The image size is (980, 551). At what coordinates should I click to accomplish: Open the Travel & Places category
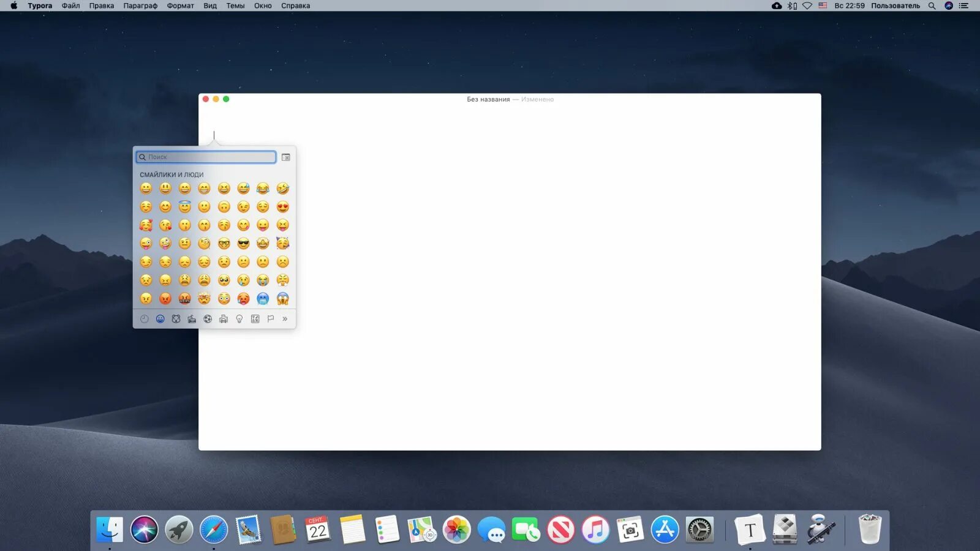224,319
